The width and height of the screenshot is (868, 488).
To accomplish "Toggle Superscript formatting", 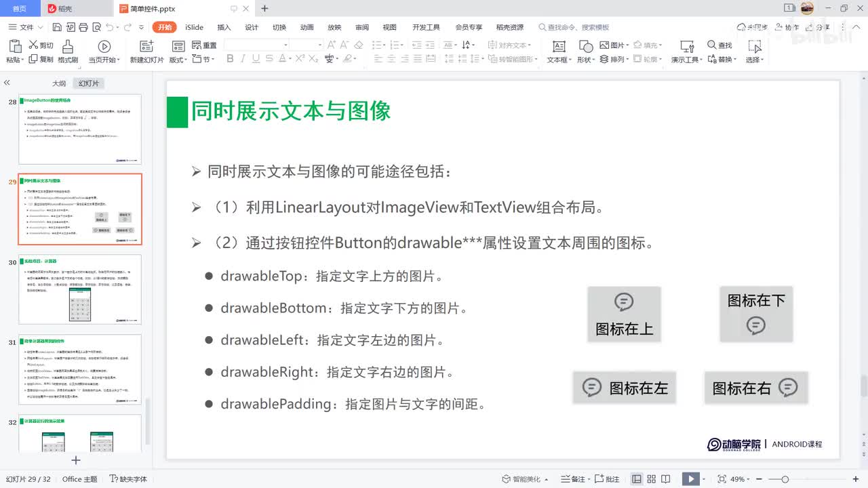I will 299,59.
